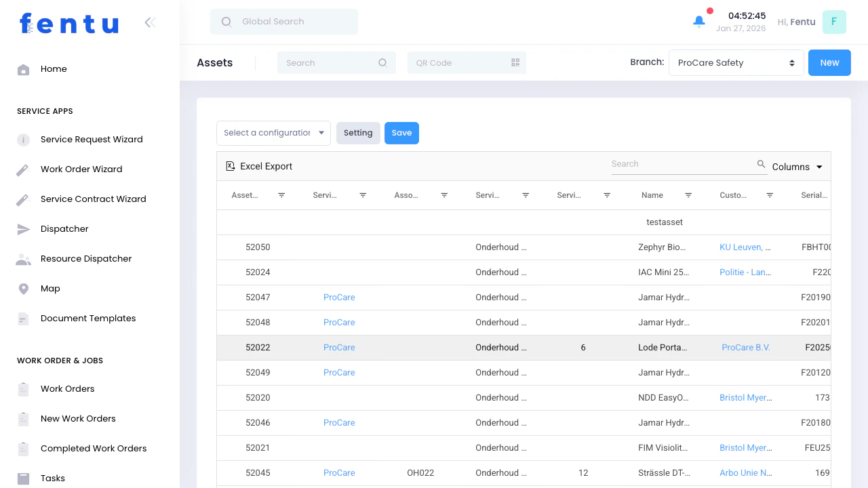Open the Columns dropdown
This screenshot has height=488, width=868.
(x=796, y=167)
